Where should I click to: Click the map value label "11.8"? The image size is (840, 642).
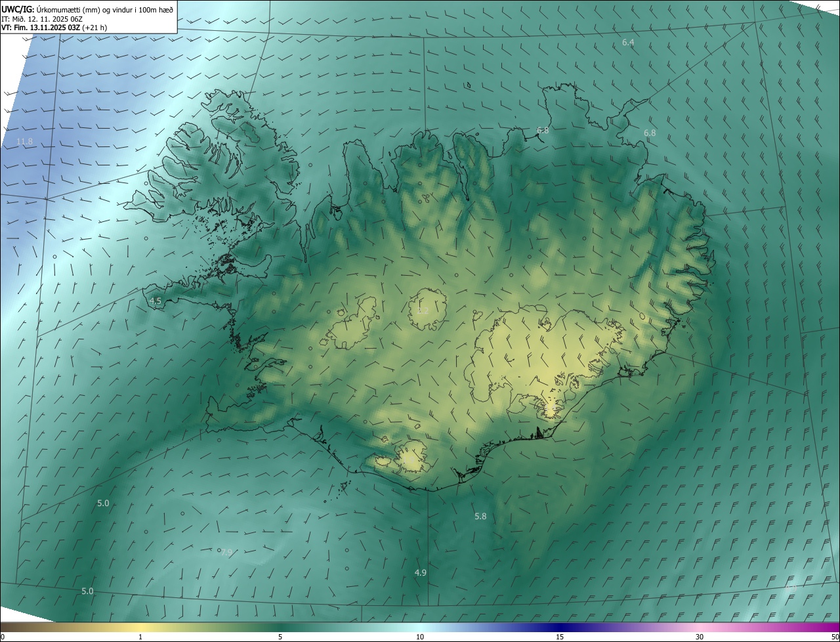24,142
